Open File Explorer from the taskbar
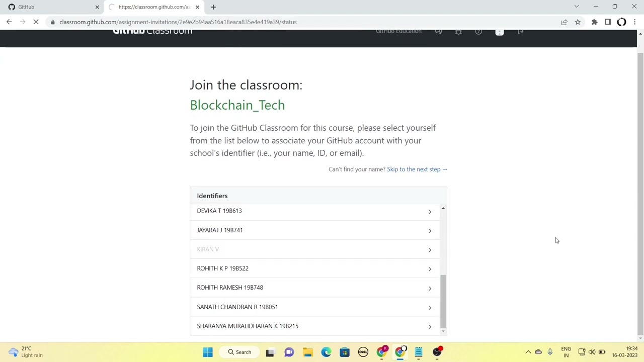Viewport: 644px width, 362px height. click(x=307, y=352)
